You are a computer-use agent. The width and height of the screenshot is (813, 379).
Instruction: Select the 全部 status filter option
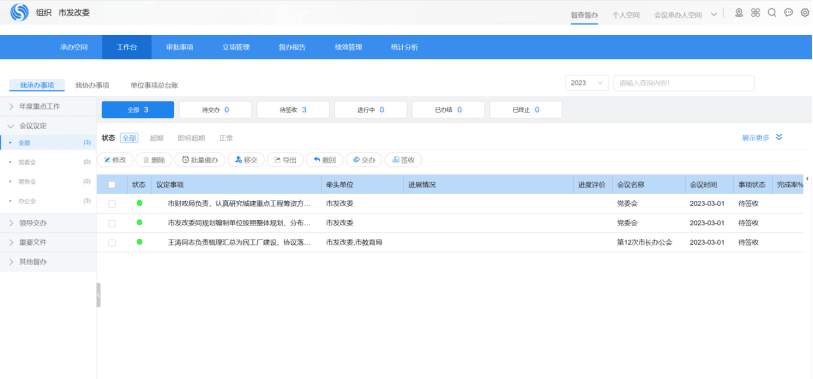click(129, 138)
